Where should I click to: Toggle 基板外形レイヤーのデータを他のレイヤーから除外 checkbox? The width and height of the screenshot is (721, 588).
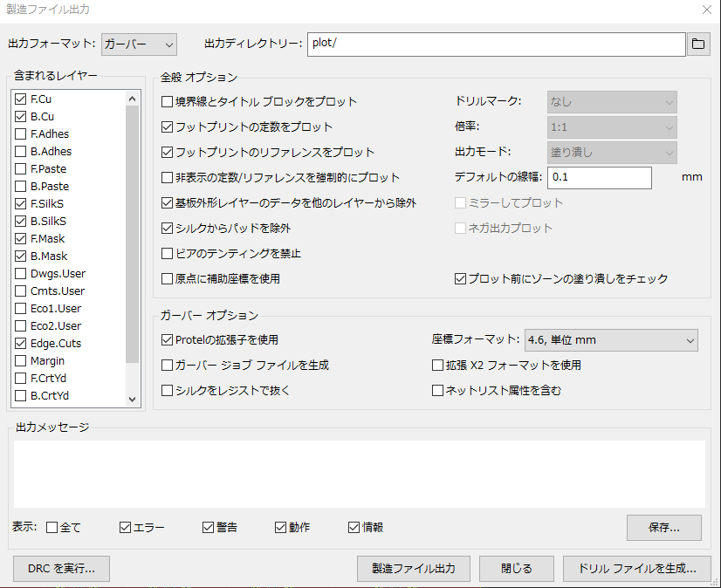point(167,202)
